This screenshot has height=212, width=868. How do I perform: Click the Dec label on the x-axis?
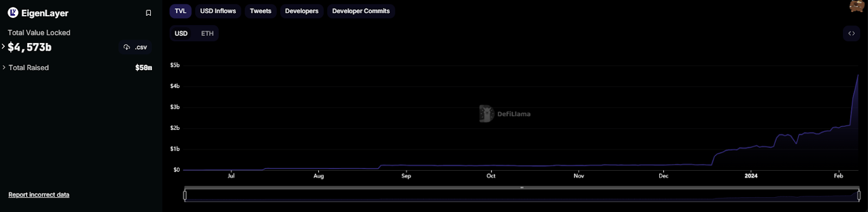point(663,176)
